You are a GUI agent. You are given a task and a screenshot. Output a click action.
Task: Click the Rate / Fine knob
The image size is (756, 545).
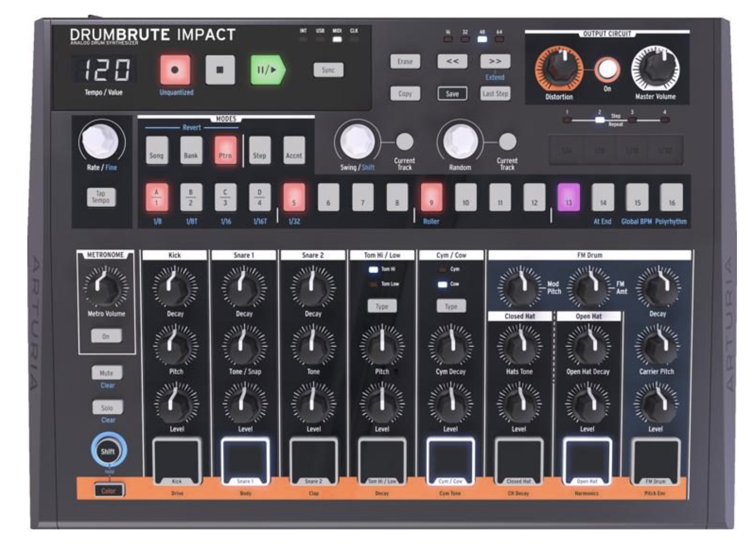coord(100,141)
